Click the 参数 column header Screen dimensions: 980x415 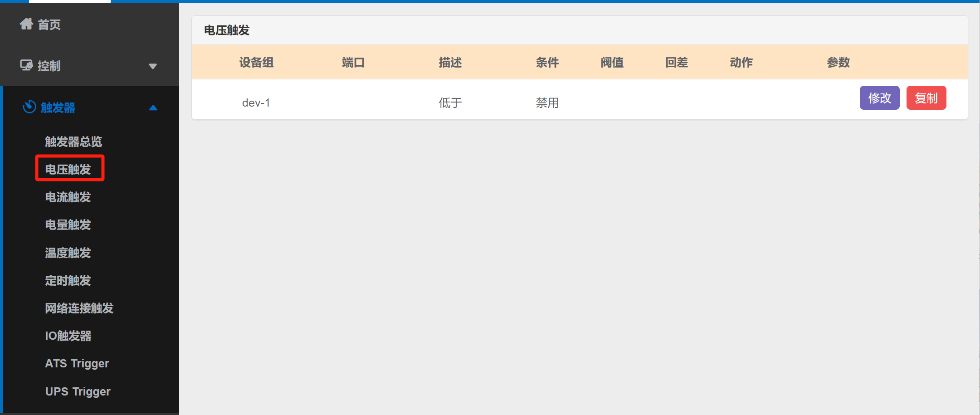(839, 62)
